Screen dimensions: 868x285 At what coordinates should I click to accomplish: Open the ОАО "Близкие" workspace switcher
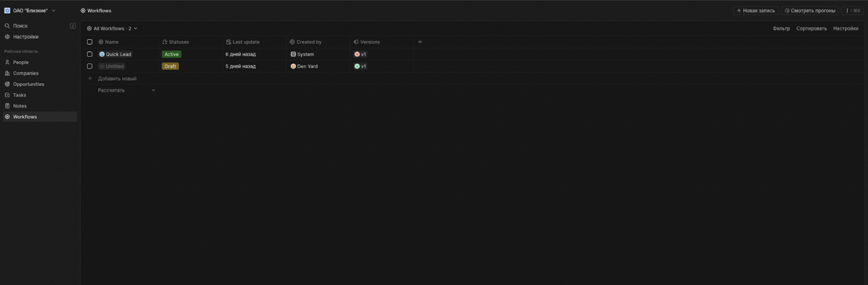pos(31,11)
